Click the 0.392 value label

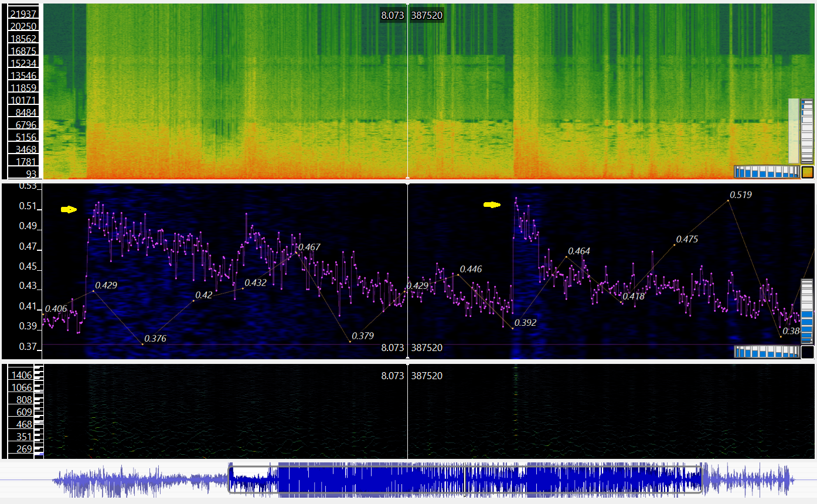click(x=525, y=322)
